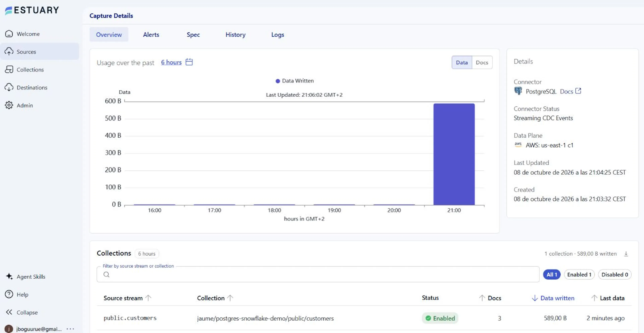Screen dimensions: 644x333
Task: Select the All 1 filter chip
Action: [x=552, y=275]
